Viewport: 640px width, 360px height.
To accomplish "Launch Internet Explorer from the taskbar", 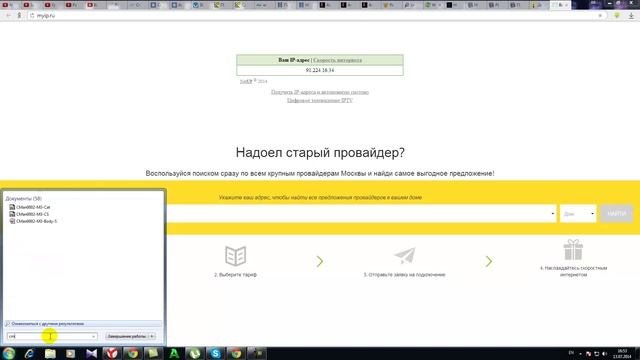I will [29, 353].
